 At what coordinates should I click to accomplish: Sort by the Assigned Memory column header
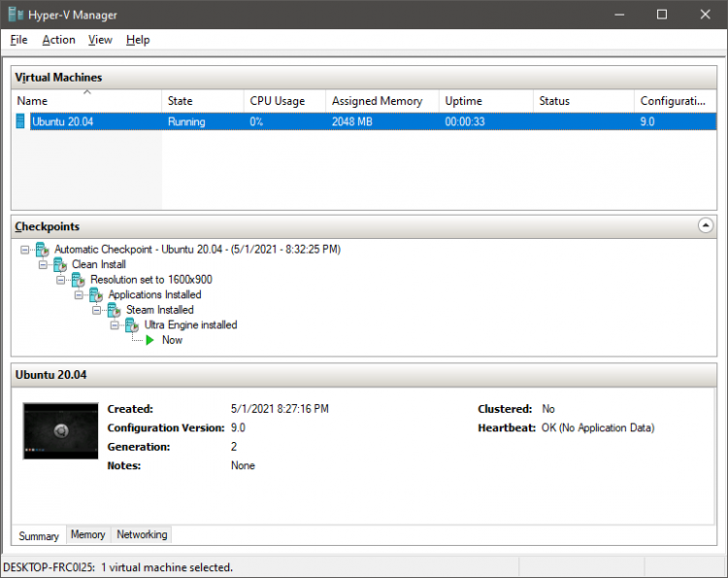pyautogui.click(x=382, y=101)
